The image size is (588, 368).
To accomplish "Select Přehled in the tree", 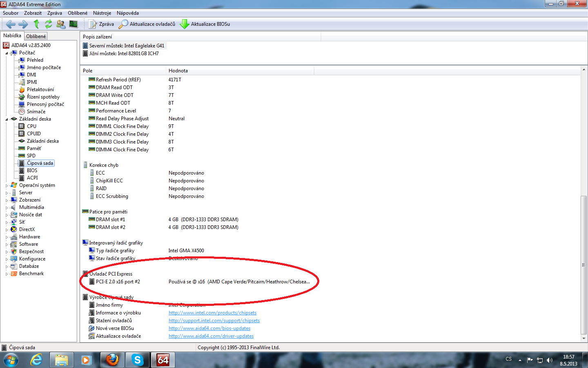I will pos(35,60).
